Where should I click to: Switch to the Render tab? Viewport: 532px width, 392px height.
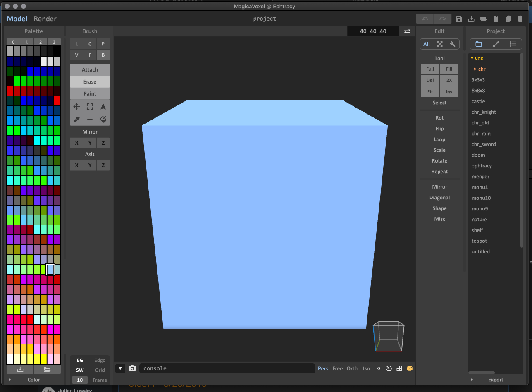pos(45,19)
